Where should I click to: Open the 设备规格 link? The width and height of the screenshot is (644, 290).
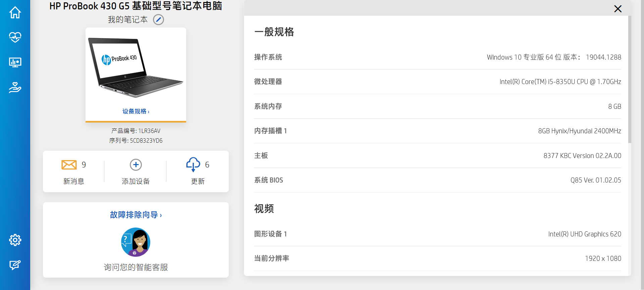[136, 111]
